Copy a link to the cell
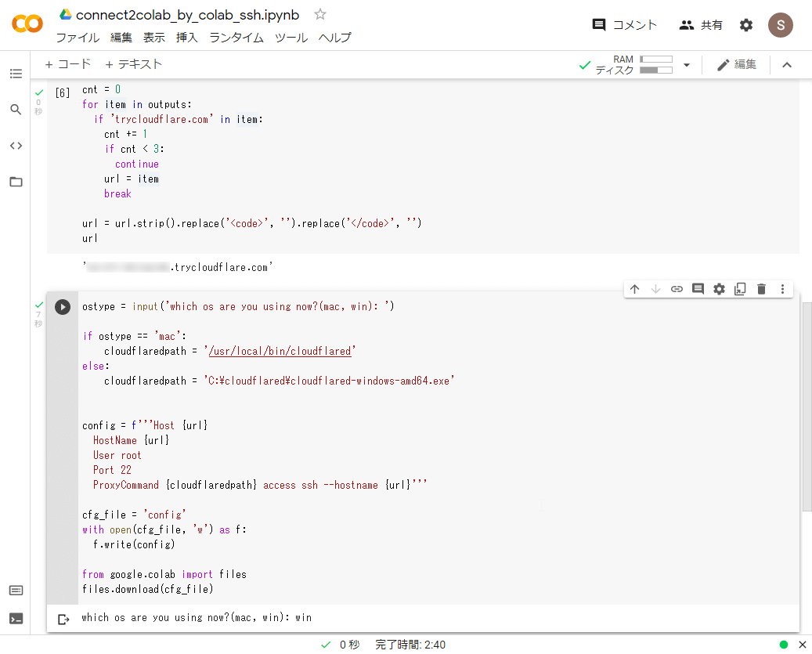The width and height of the screenshot is (812, 654). click(x=677, y=288)
